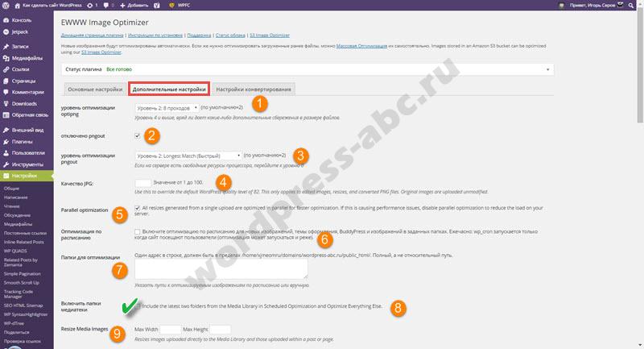Click the Папки для оптимизации text area
Screen dimensions: 644x349
click(x=221, y=269)
